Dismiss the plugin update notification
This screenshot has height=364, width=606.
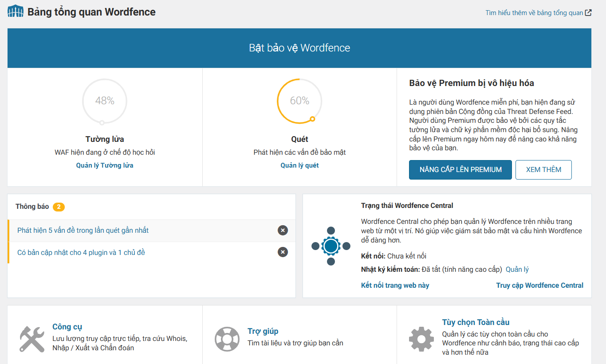pyautogui.click(x=283, y=252)
